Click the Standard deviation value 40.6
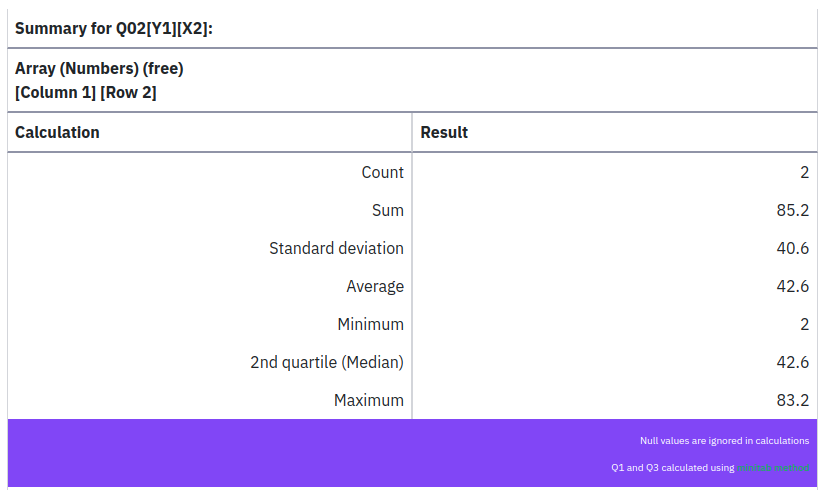This screenshot has width=823, height=490. (792, 248)
